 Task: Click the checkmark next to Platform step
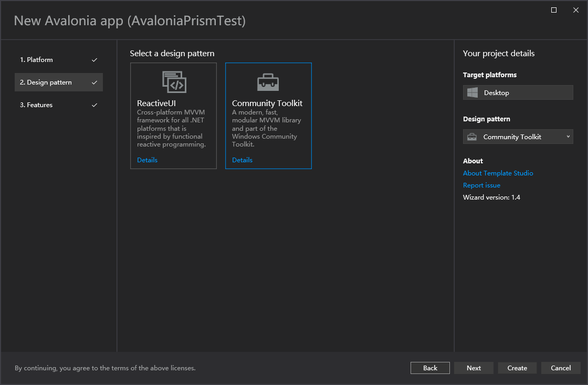pos(94,60)
